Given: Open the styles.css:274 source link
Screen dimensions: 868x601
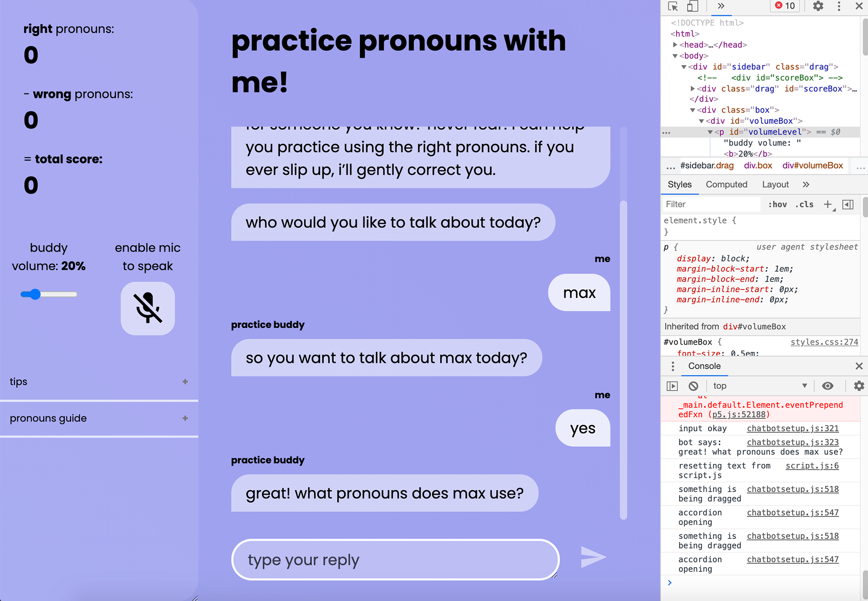Looking at the screenshot, I should click(x=824, y=342).
